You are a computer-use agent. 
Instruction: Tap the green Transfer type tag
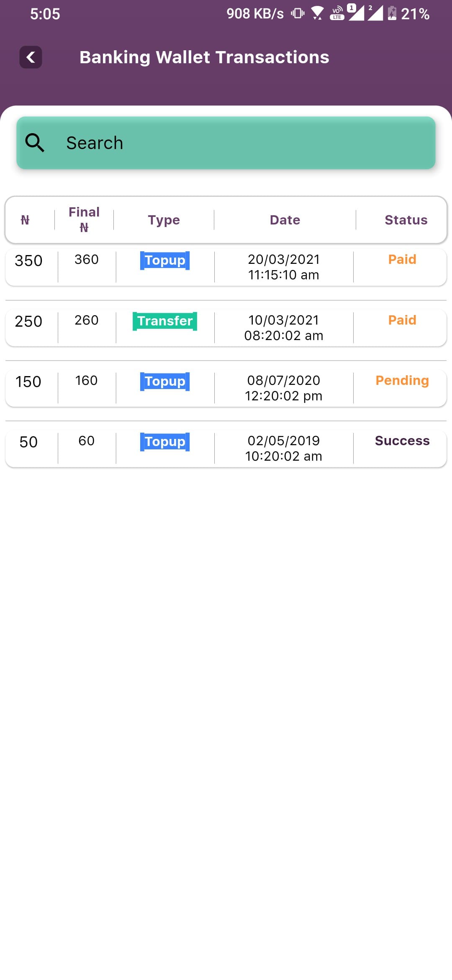(165, 321)
